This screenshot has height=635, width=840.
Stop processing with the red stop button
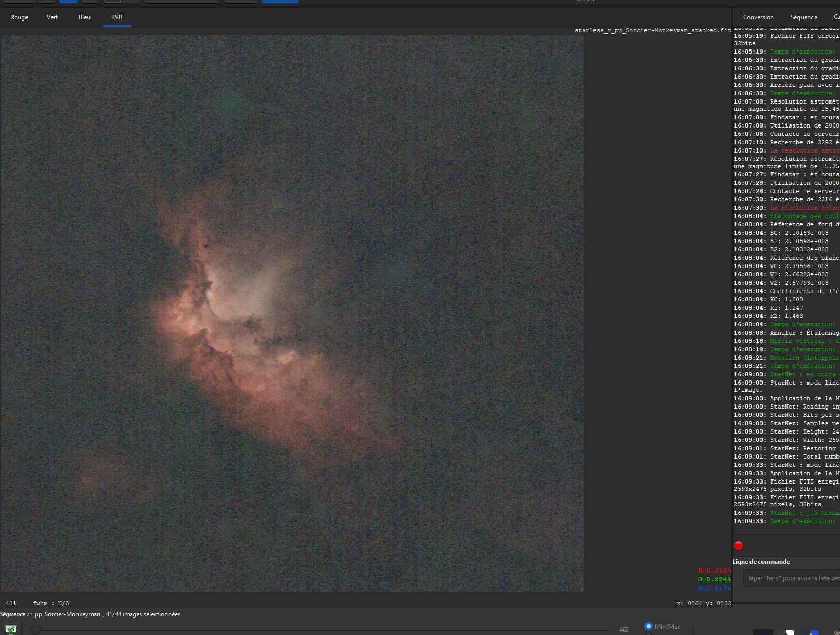pyautogui.click(x=739, y=545)
